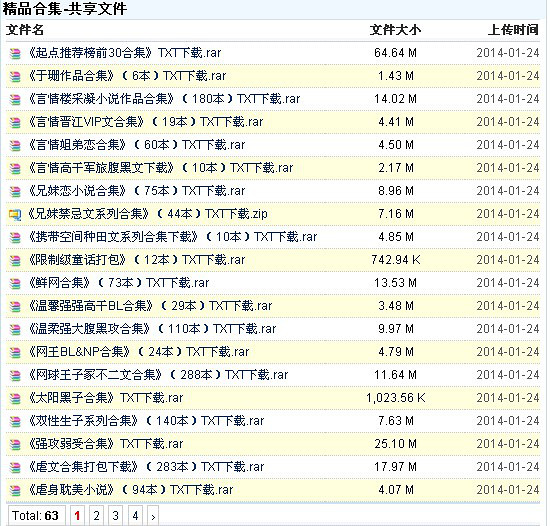Open 《温柔强大腹黑攻合集》(110本) file link
Screen dimensions: 550x526
(x=152, y=329)
